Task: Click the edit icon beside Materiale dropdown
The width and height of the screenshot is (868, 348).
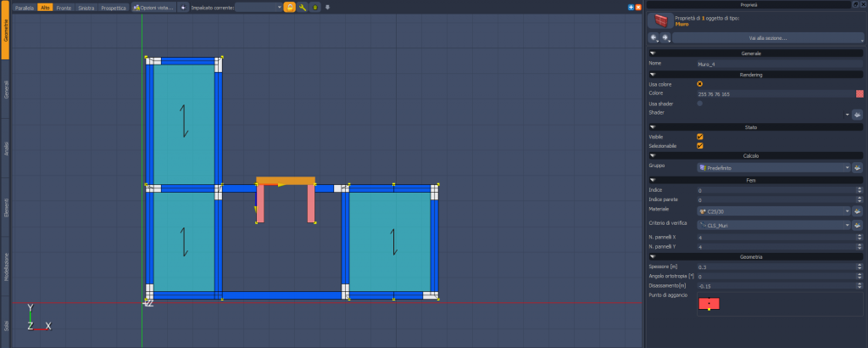Action: tap(857, 210)
